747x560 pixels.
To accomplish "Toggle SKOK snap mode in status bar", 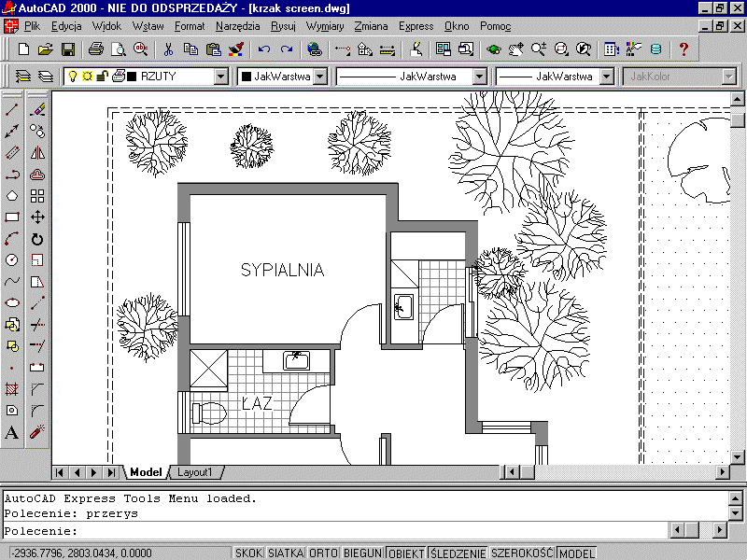I will point(248,553).
